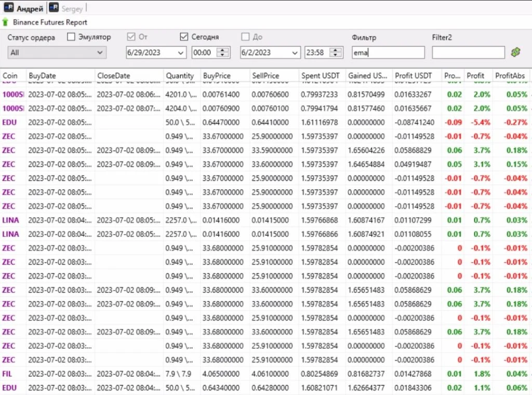Sort by the Spent USDT column header
The image size is (532, 395).
pyautogui.click(x=322, y=75)
